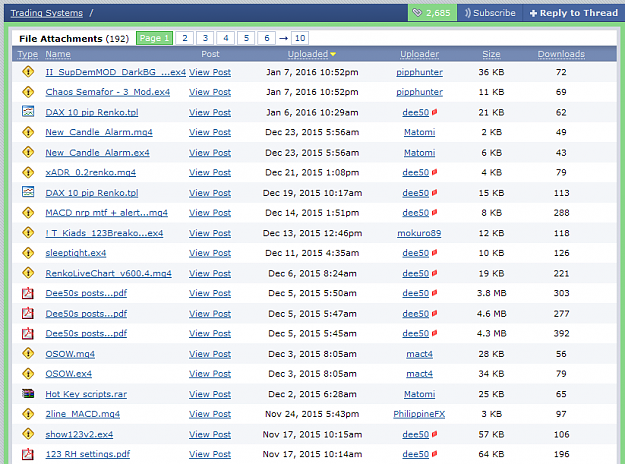View Post for 123 RH settings.pdf
The image size is (625, 464).
[210, 454]
